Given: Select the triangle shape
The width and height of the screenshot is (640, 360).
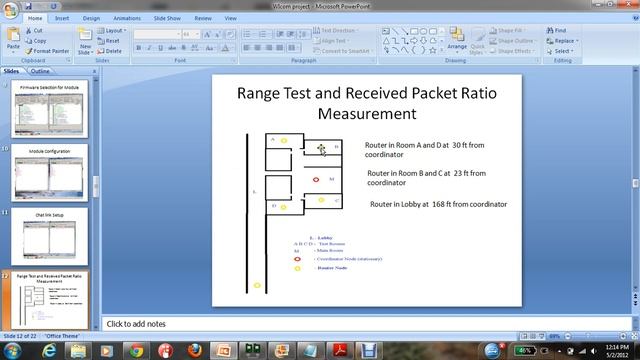Looking at the screenshot, I should 386,41.
